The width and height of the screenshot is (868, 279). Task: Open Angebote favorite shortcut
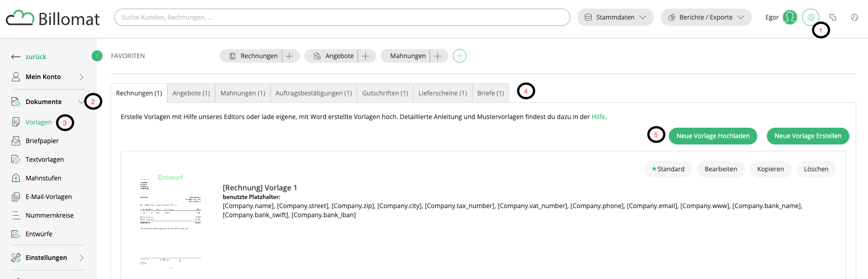331,56
